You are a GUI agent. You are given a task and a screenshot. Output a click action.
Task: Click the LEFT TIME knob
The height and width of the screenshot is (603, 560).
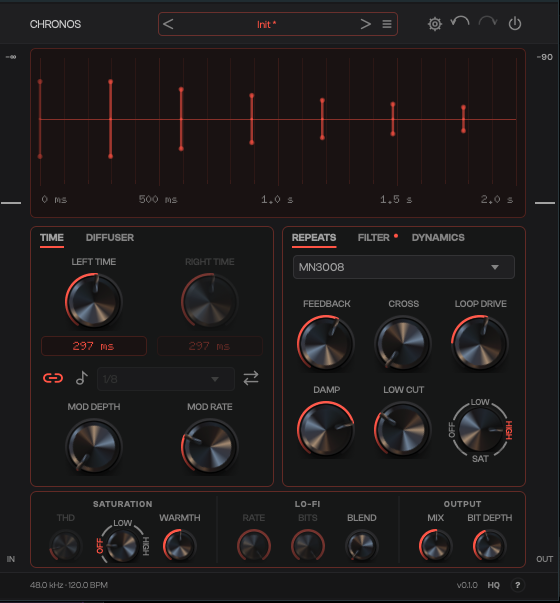[x=93, y=301]
